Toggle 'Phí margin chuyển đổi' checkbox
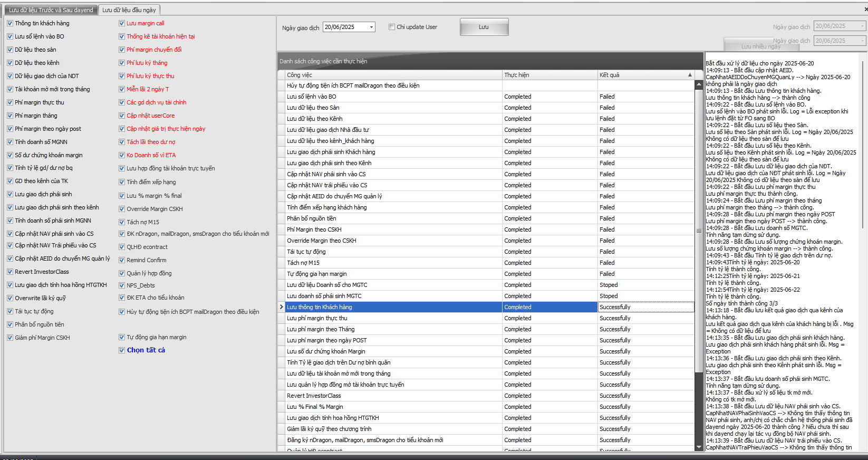 coord(122,50)
